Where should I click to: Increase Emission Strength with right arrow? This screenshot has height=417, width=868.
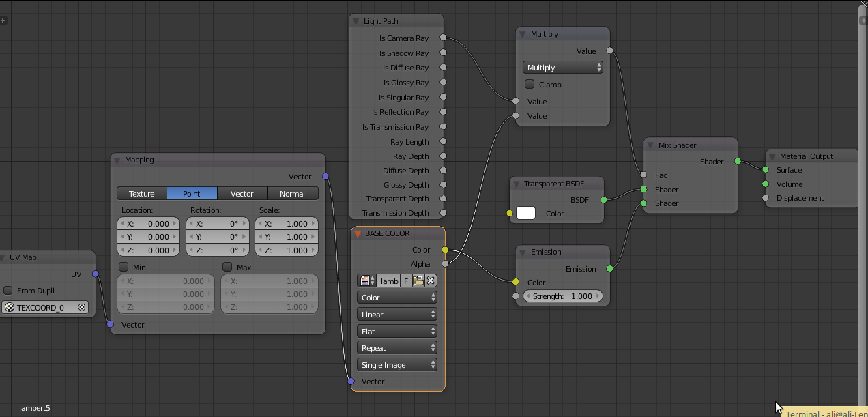(x=598, y=296)
